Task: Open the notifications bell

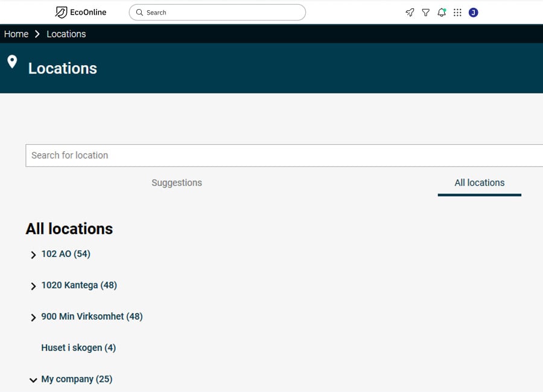Action: click(x=442, y=13)
